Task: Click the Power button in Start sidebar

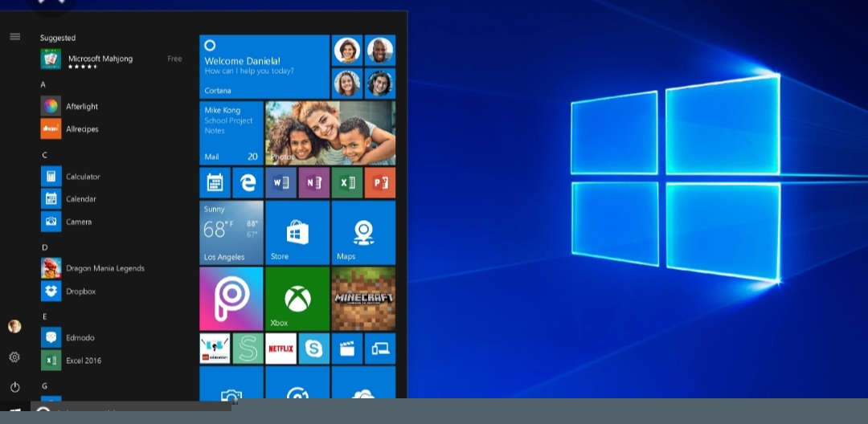Action: 15,386
